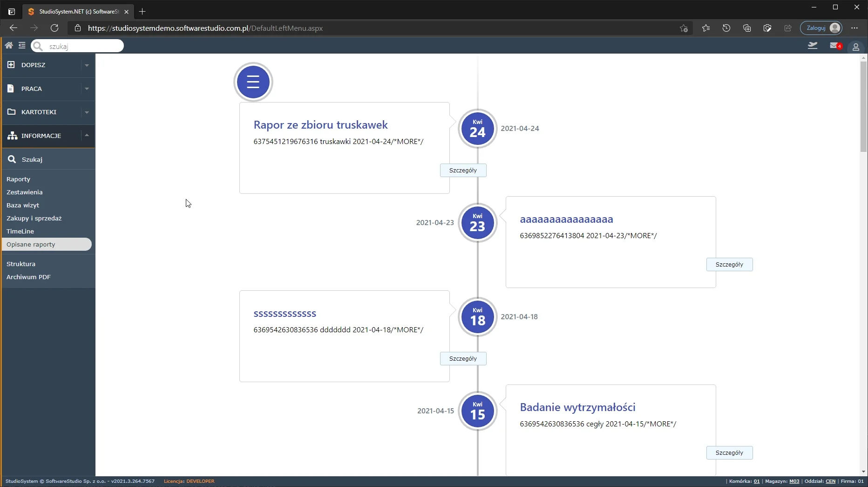Click Szczegóły for Rapor ze zbioru truskawek
Viewport: 868px width, 487px height.
point(463,171)
